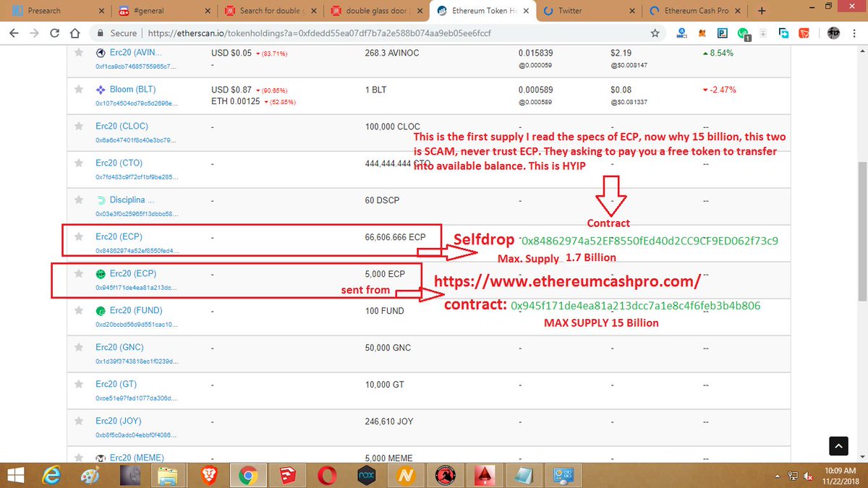Click the Presearch extension icon with P
This screenshot has height=488, width=868.
(x=722, y=33)
